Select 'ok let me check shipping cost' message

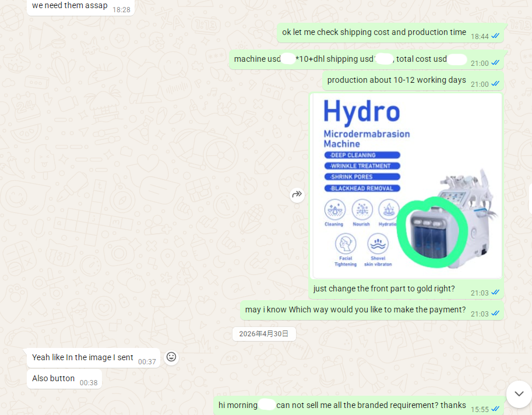click(x=390, y=33)
